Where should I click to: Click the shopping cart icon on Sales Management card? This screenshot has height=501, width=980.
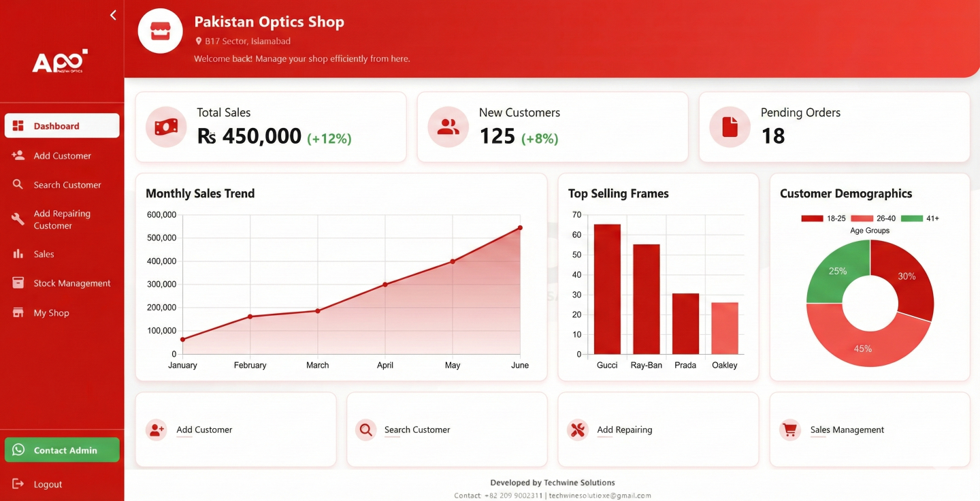click(789, 430)
